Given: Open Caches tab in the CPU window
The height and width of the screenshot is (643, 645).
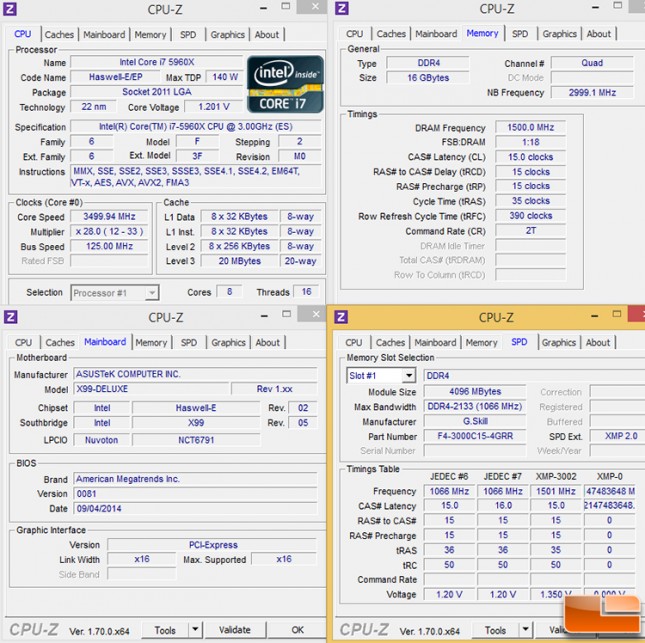Looking at the screenshot, I should (x=59, y=35).
